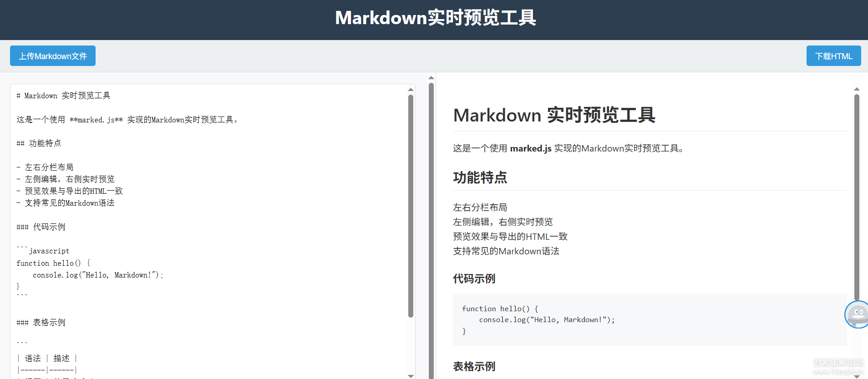The height and width of the screenshot is (379, 868).
Task: Click the editor line '# Markdown 实时预览工具'
Action: click(x=63, y=96)
